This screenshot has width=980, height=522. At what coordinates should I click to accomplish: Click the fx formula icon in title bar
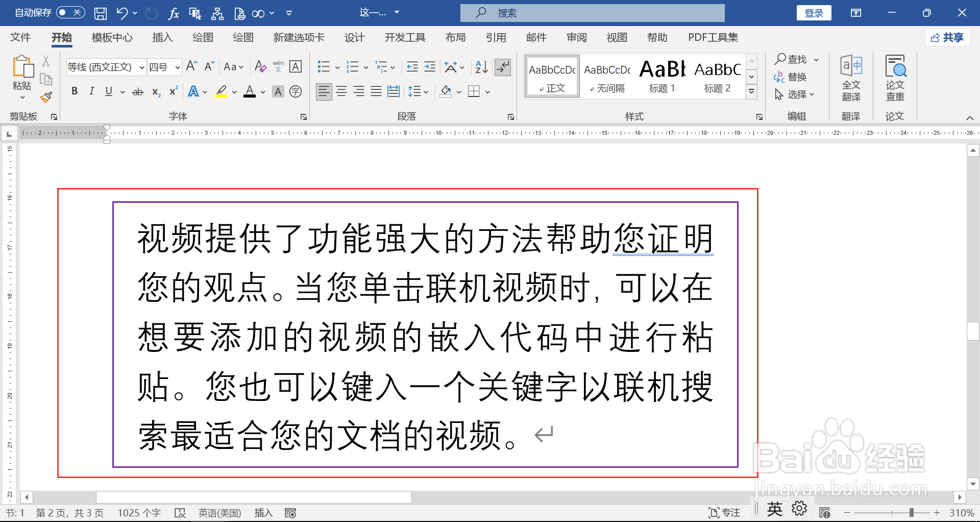click(174, 13)
